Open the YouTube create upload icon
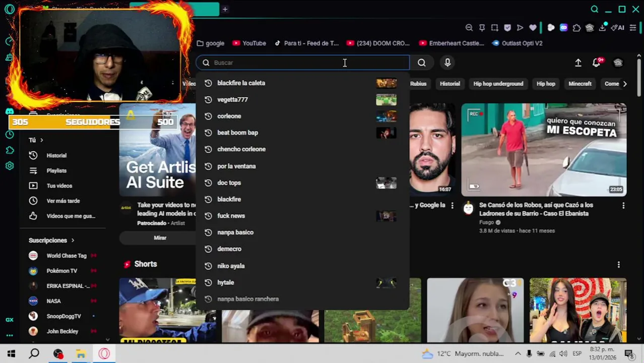The height and width of the screenshot is (363, 644). click(578, 63)
